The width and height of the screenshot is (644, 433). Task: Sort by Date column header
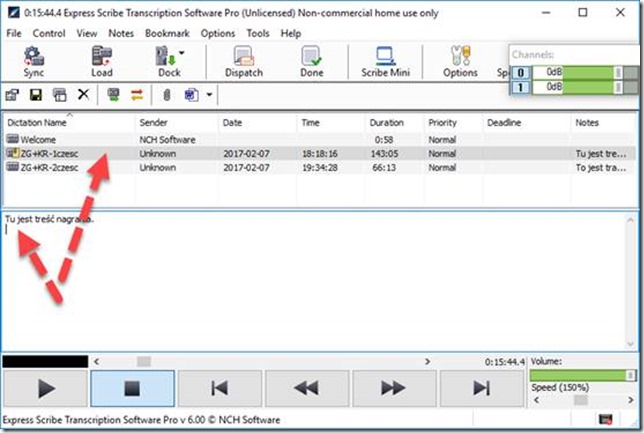click(257, 122)
